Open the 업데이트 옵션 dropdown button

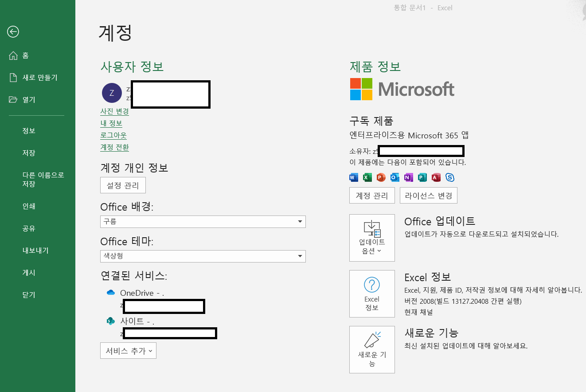pos(372,238)
